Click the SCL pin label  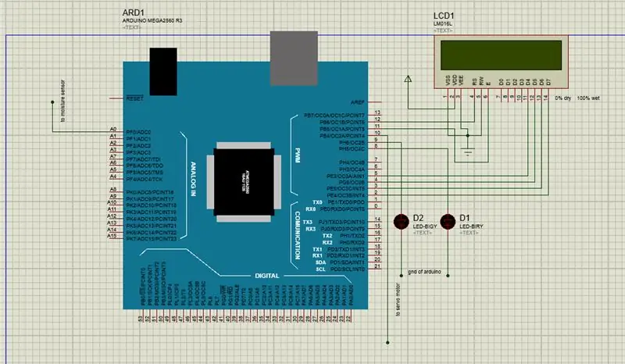click(x=321, y=269)
